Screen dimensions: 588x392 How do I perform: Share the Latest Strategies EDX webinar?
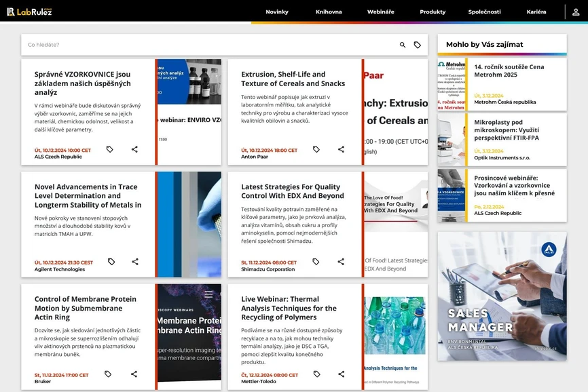pos(341,262)
